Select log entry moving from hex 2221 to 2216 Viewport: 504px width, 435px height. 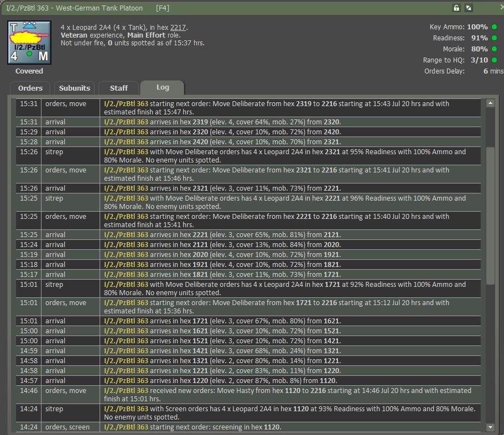[x=248, y=221]
